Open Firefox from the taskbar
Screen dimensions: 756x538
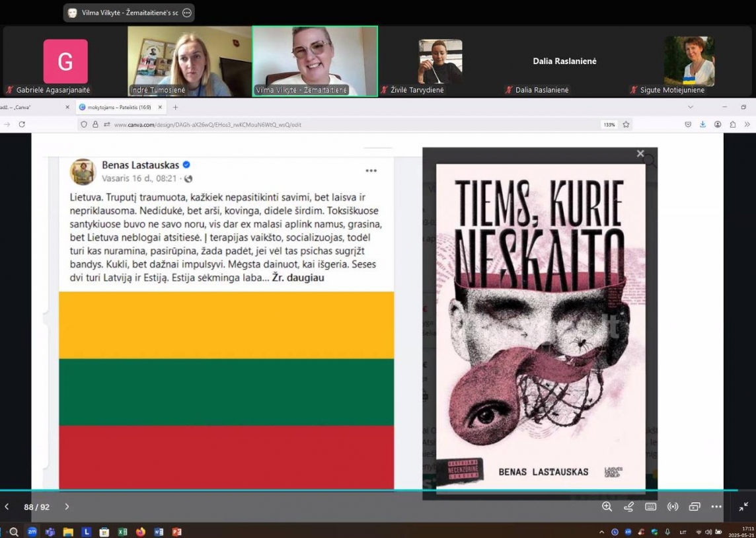[140, 532]
